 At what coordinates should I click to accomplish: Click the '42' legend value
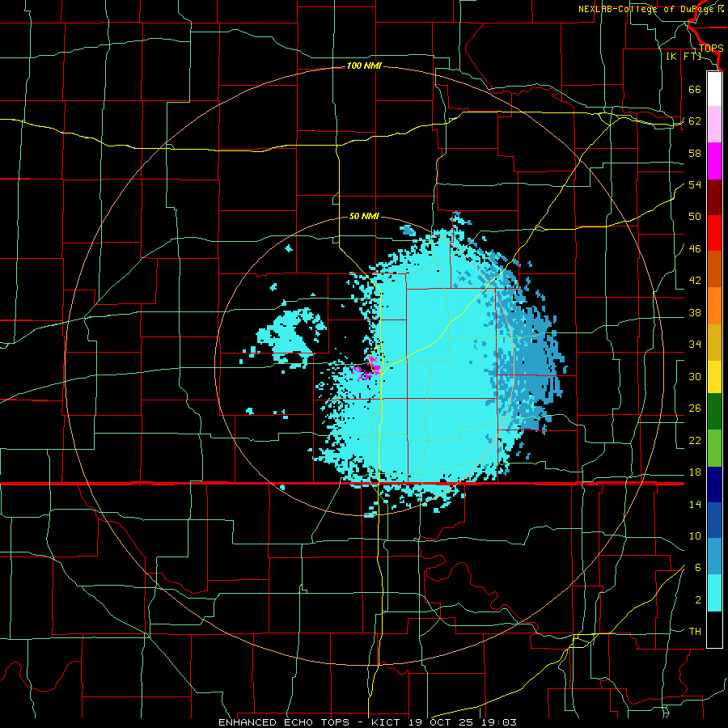695,281
